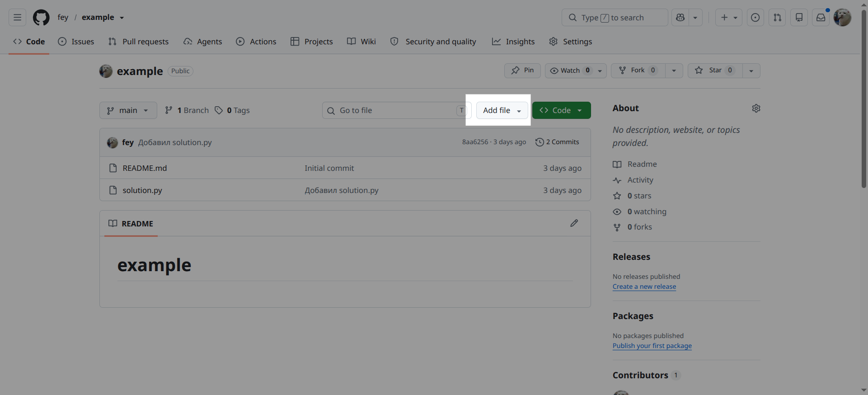Image resolution: width=868 pixels, height=395 pixels.
Task: Click the example repository name heading
Action: point(140,71)
